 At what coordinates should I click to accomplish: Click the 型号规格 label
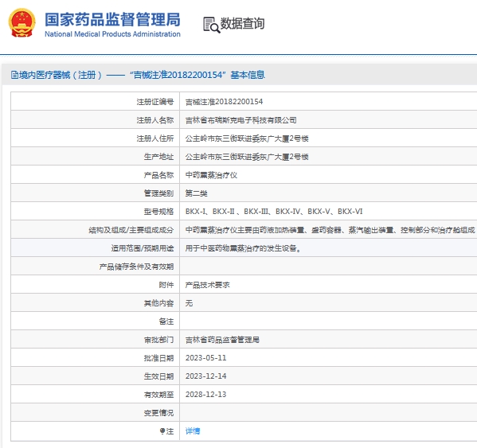coord(158,212)
